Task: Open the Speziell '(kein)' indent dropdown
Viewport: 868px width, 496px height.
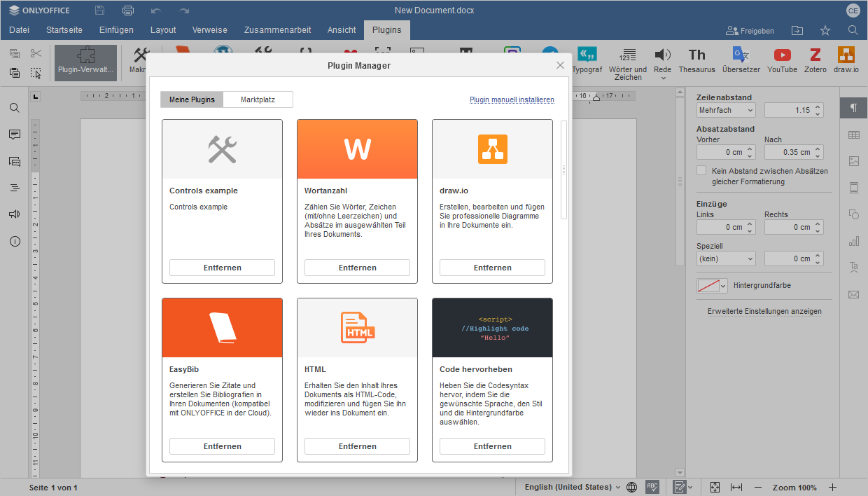Action: click(726, 259)
